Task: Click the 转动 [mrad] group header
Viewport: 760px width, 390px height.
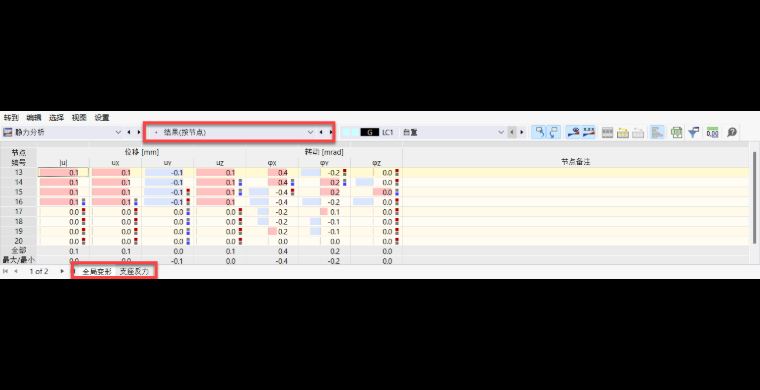Action: tap(324, 152)
